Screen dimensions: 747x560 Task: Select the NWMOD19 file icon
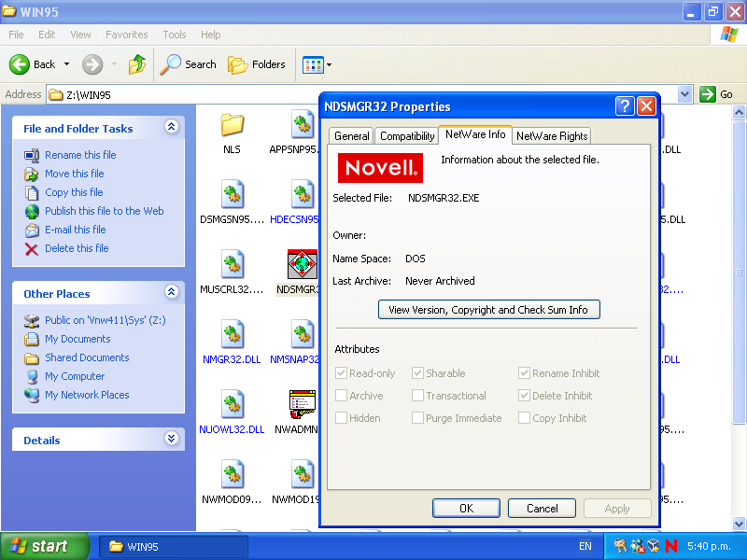click(x=303, y=474)
